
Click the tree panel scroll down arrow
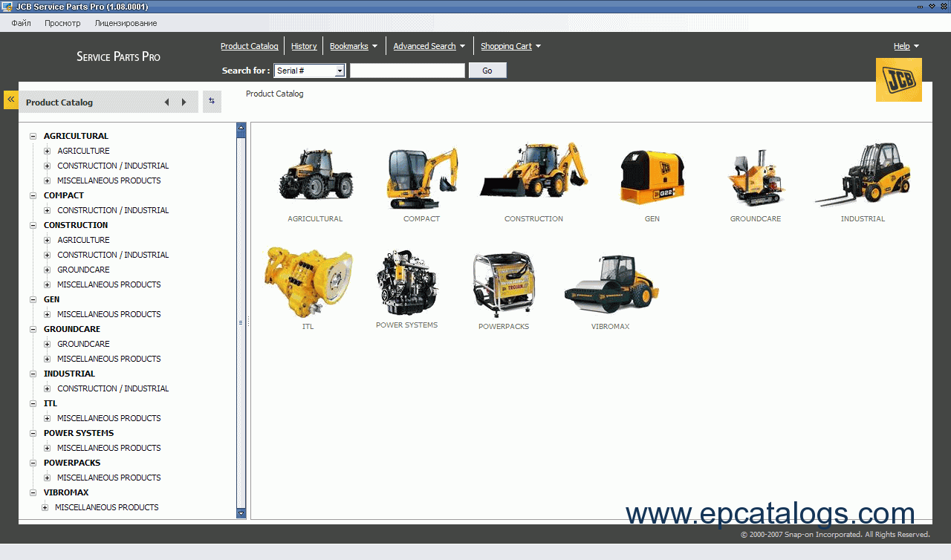tap(241, 513)
